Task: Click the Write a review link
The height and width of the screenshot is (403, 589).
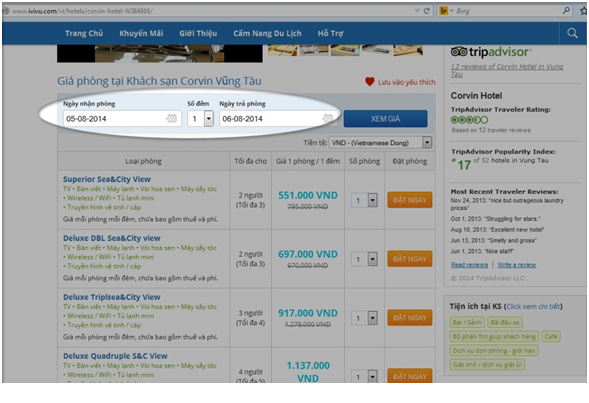Action: click(517, 265)
